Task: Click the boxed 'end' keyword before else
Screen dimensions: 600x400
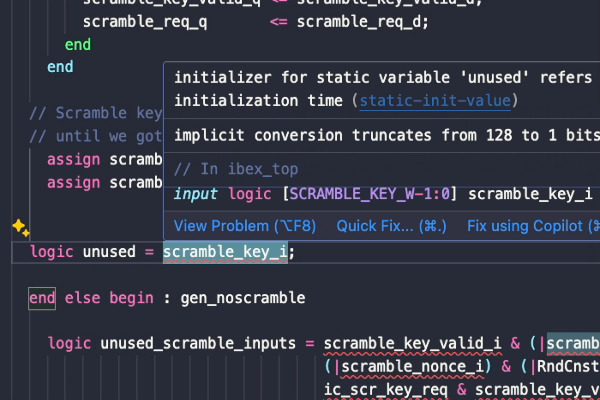Action: [x=42, y=298]
